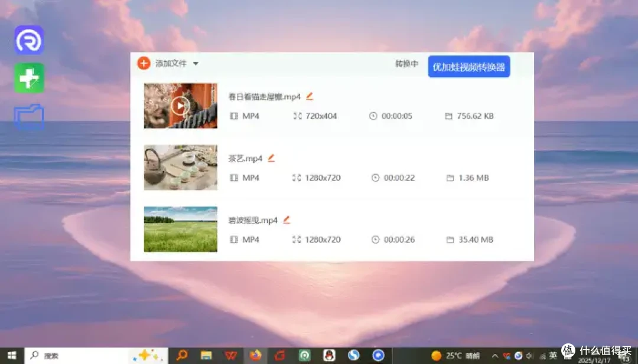Viewport: 638px width, 364px height.
Task: Open the green plus desktop app icon
Action: click(30, 78)
